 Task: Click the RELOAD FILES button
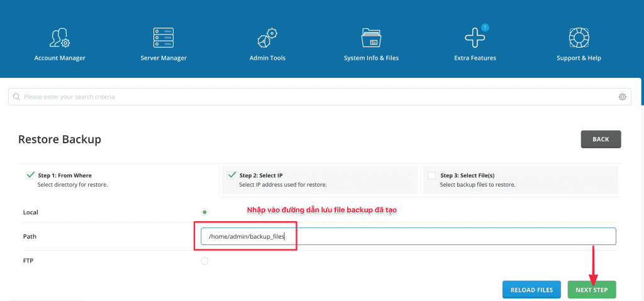click(531, 290)
